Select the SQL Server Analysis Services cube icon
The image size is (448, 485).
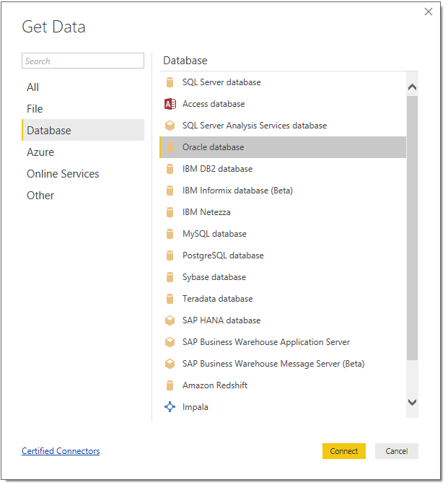tap(170, 126)
